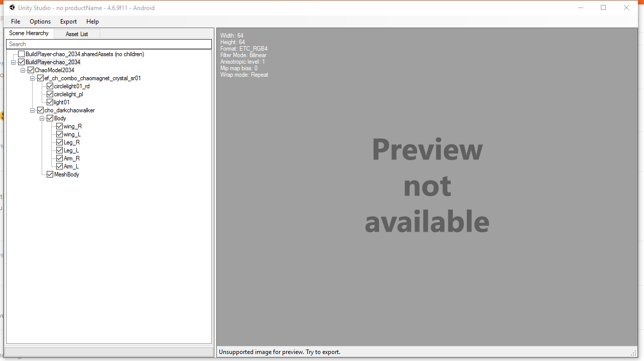This screenshot has width=644, height=361.
Task: Maximize the Unity Studio window
Action: (603, 8)
